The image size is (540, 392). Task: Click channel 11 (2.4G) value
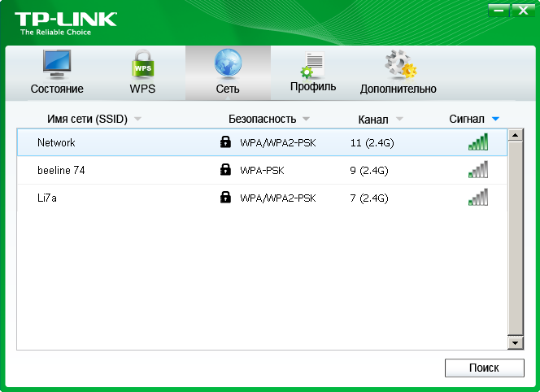[372, 142]
